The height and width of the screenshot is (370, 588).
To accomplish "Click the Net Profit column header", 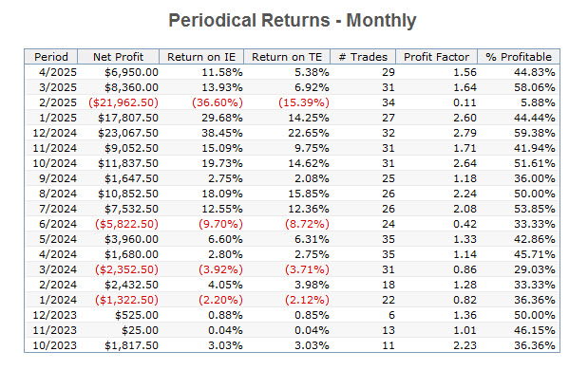I will pyautogui.click(x=118, y=57).
